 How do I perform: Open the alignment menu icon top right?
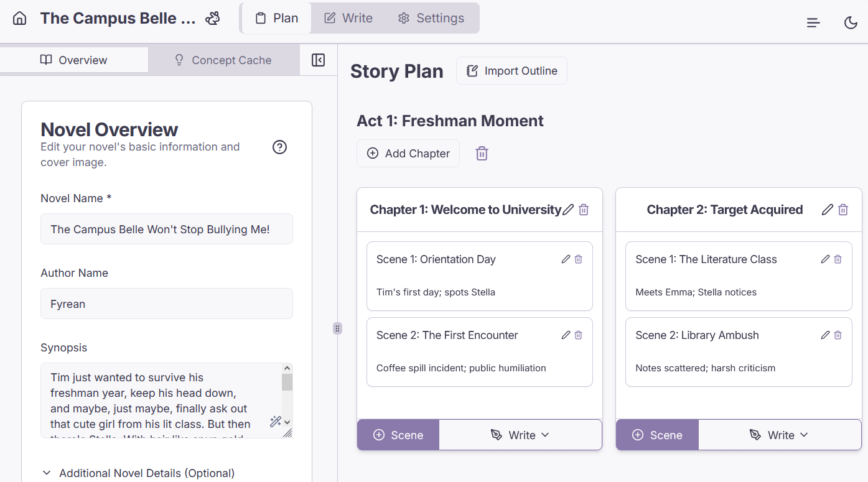pyautogui.click(x=813, y=22)
